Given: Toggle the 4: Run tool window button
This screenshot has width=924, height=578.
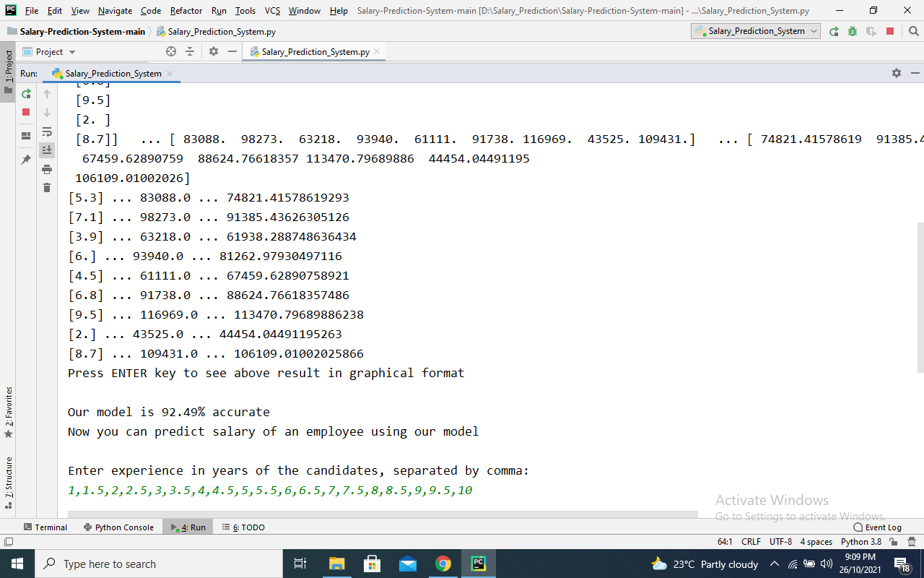Looking at the screenshot, I should 188,527.
